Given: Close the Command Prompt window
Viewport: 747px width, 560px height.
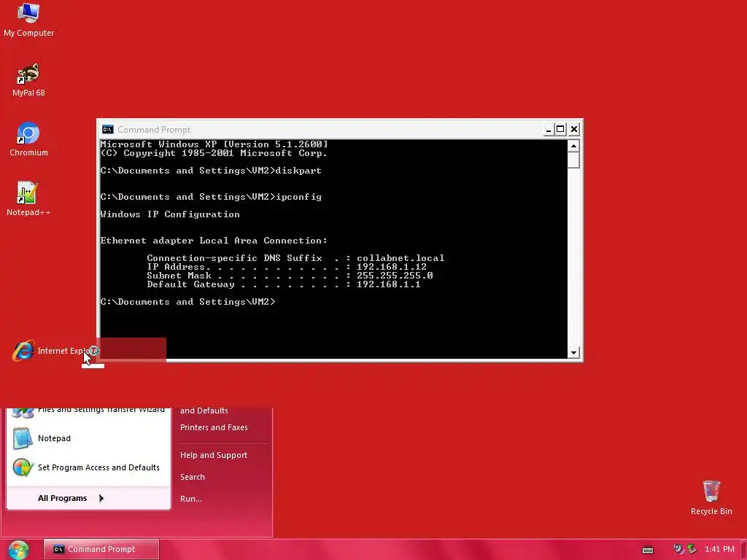Looking at the screenshot, I should click(574, 130).
